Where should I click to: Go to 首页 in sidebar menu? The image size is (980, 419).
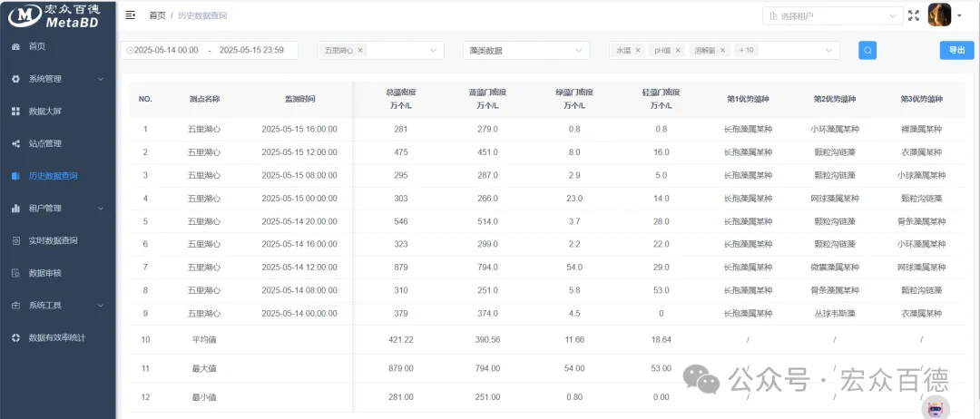click(x=37, y=47)
